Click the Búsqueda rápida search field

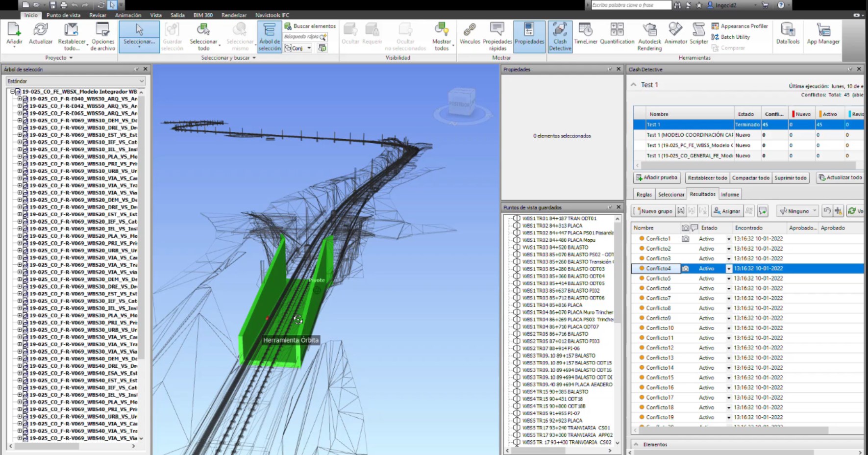tap(302, 37)
